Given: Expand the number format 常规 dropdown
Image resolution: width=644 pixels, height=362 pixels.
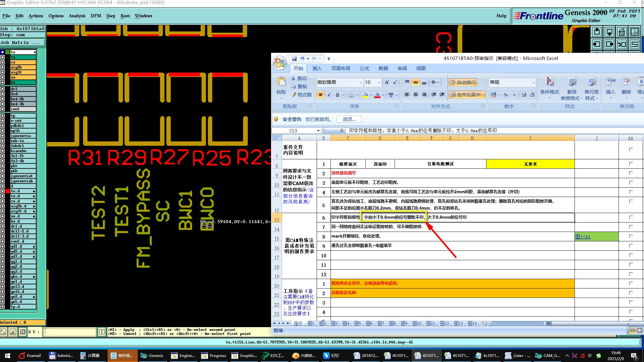Looking at the screenshot, I should (533, 82).
